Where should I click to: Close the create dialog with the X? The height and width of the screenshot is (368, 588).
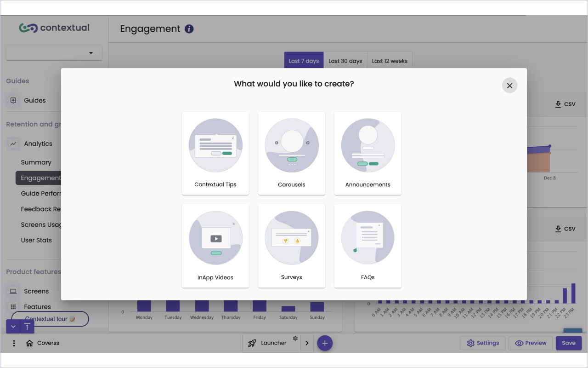click(509, 86)
